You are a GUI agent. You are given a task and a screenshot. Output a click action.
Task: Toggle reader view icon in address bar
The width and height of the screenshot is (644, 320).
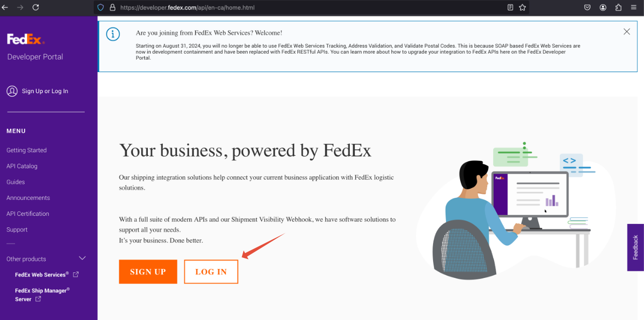(x=510, y=8)
